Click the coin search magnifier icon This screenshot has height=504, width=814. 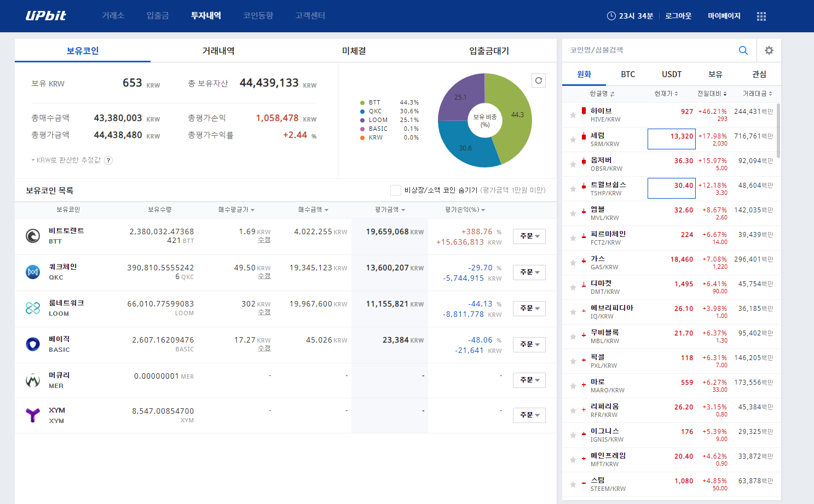click(743, 50)
